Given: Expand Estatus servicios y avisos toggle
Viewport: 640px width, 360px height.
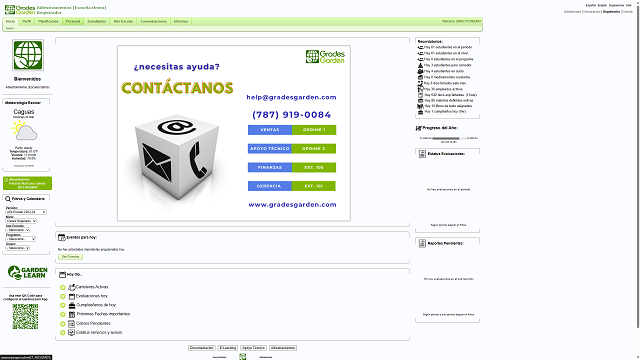Looking at the screenshot, I should click(62, 333).
